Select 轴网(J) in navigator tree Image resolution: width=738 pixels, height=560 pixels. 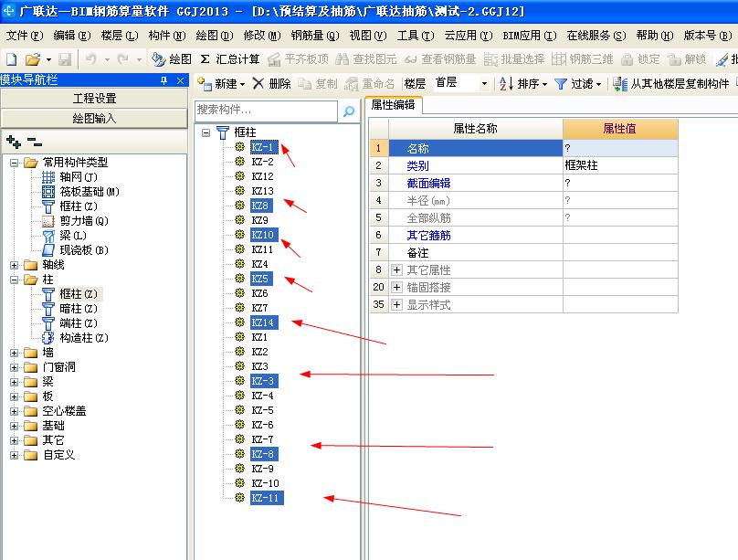79,177
